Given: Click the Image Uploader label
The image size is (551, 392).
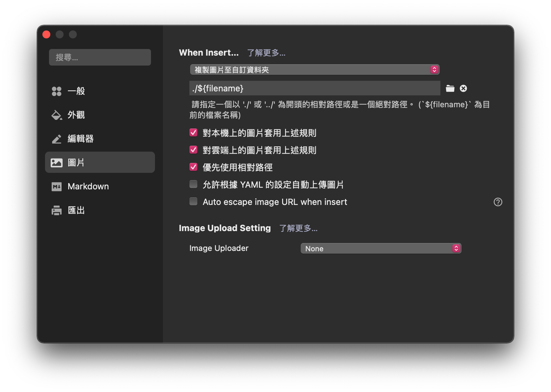Looking at the screenshot, I should (219, 248).
